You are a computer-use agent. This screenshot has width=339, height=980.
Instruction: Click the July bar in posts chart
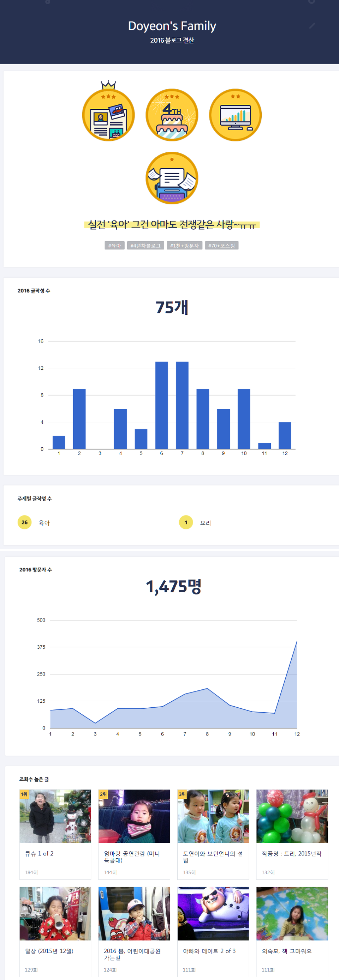pyautogui.click(x=182, y=406)
